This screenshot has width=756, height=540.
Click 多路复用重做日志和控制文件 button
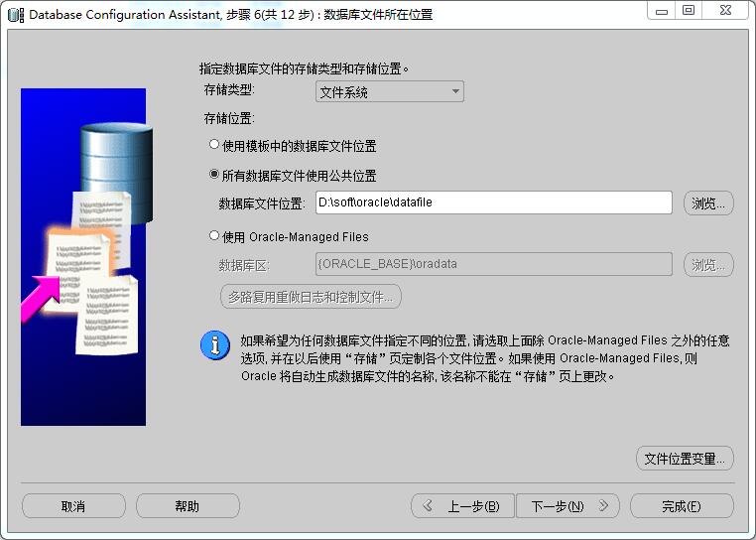coord(311,296)
